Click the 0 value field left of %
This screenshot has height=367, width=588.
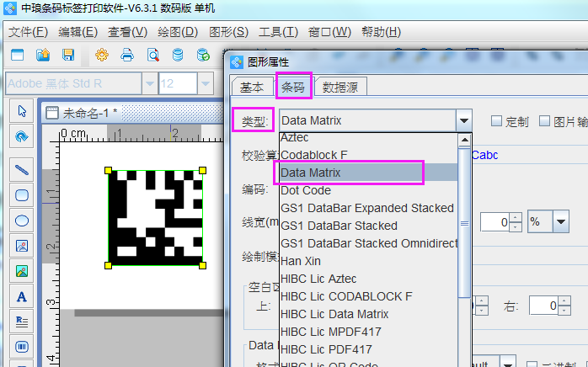click(495, 222)
